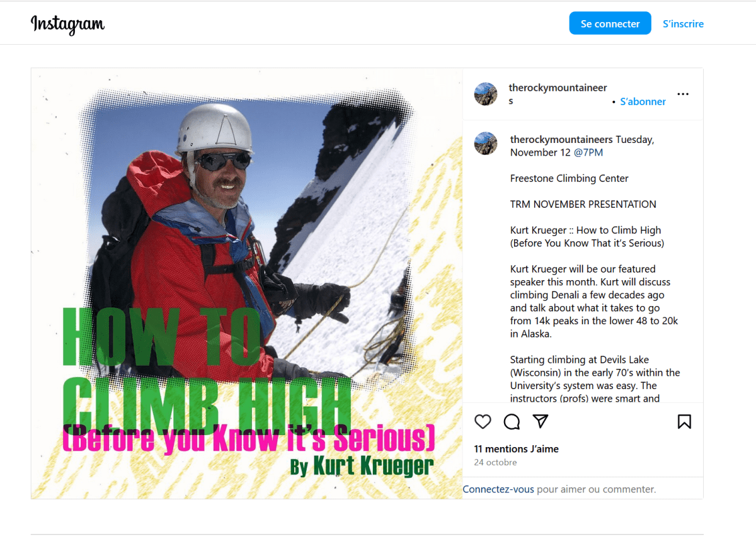Follow account via S'abonner
The width and height of the screenshot is (756, 544).
point(643,101)
